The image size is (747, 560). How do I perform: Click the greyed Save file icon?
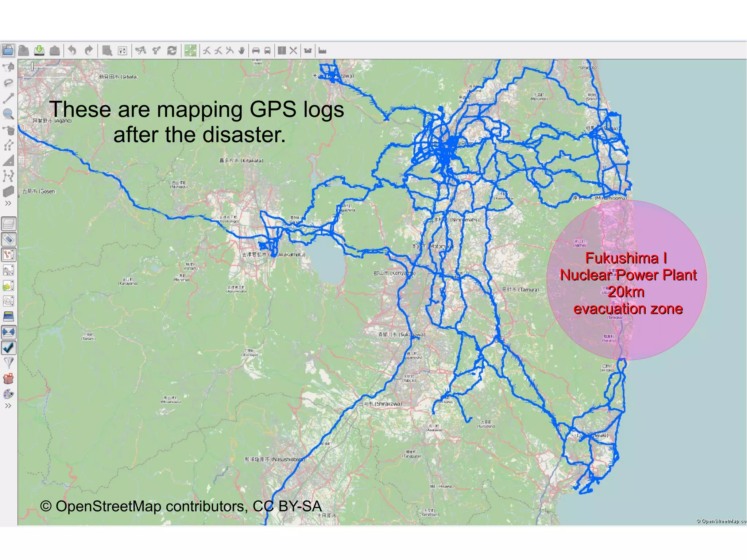pos(24,50)
